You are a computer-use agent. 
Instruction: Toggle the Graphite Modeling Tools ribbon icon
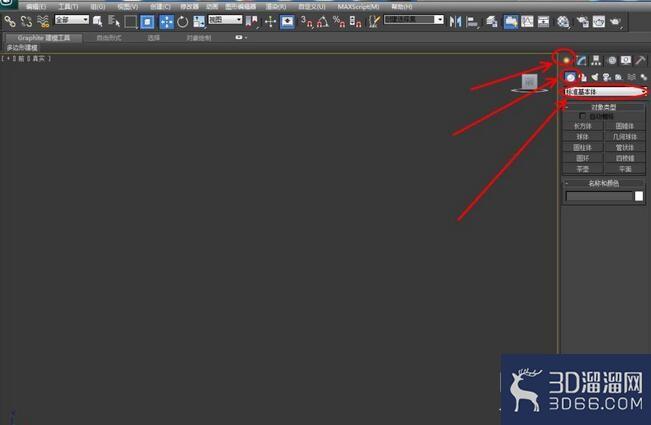coord(511,21)
